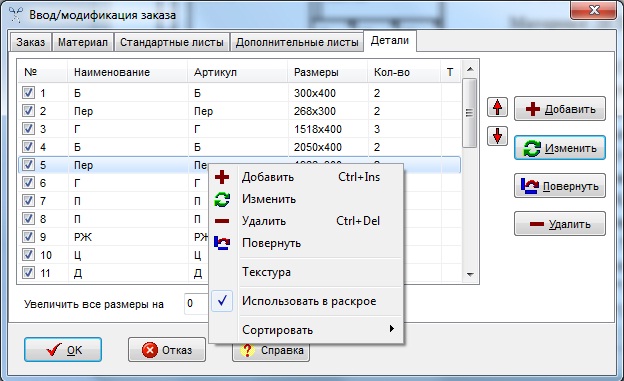Screen dimensions: 624x381
Task: Click the Отказ cancel button
Action: [x=167, y=350]
